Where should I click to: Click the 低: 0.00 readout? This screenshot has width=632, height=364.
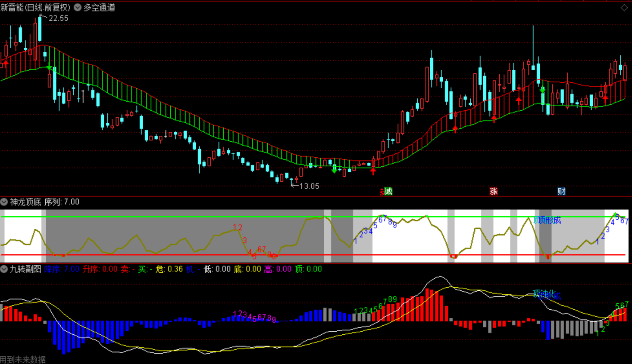217,269
